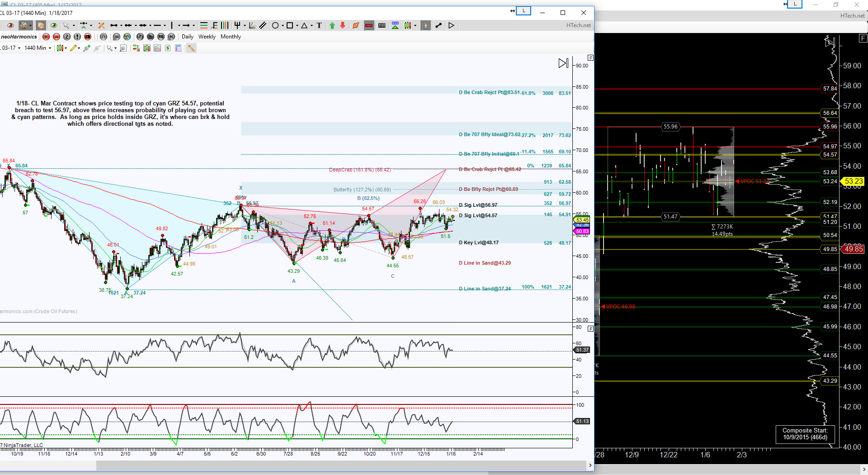Click the red down arrow marker tool
The width and height of the screenshot is (868, 475).
pyautogui.click(x=343, y=26)
